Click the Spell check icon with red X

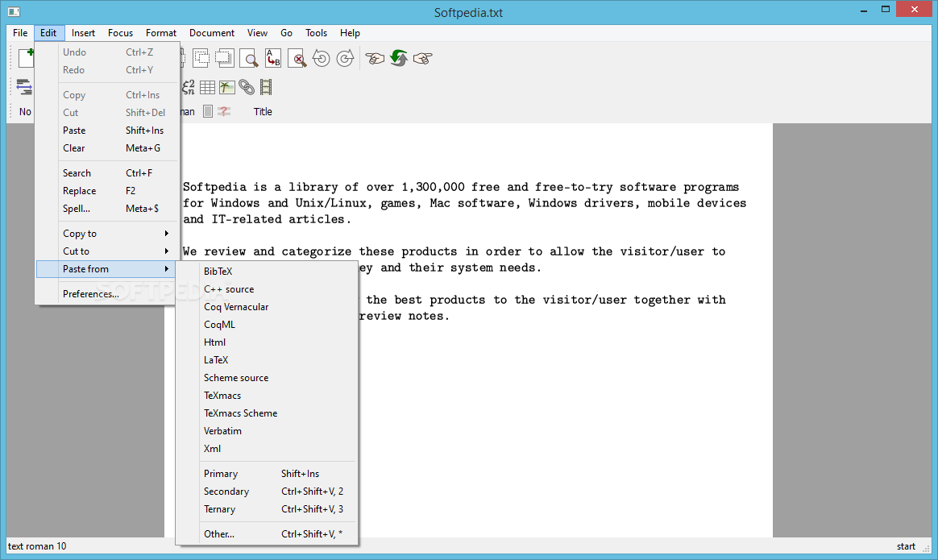(297, 58)
